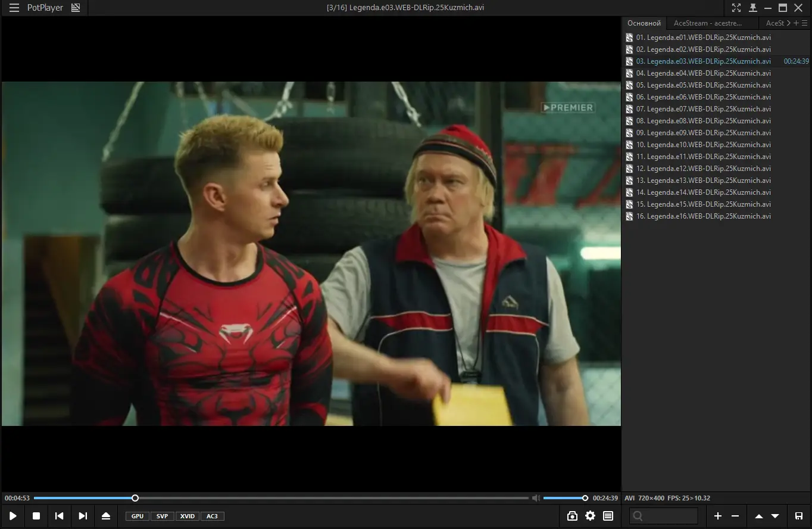812x529 pixels.
Task: Click the file icon beside 05. Legenda.e05
Action: (x=629, y=85)
